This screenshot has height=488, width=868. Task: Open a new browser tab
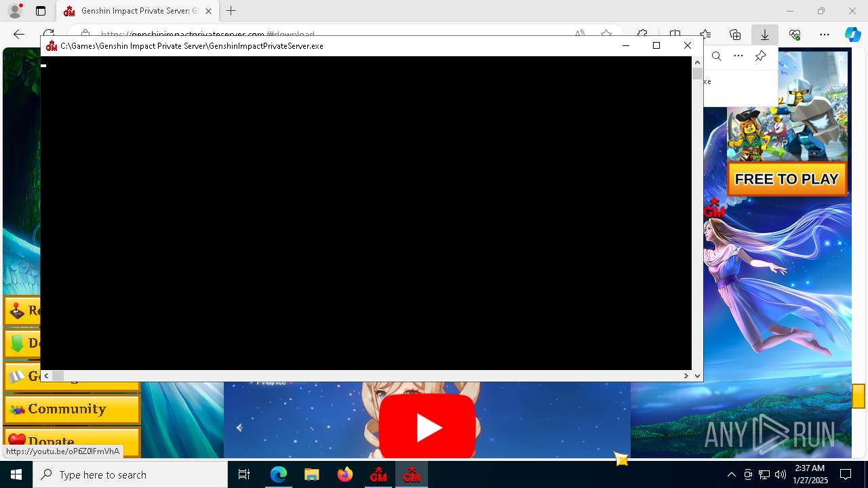coord(231,11)
